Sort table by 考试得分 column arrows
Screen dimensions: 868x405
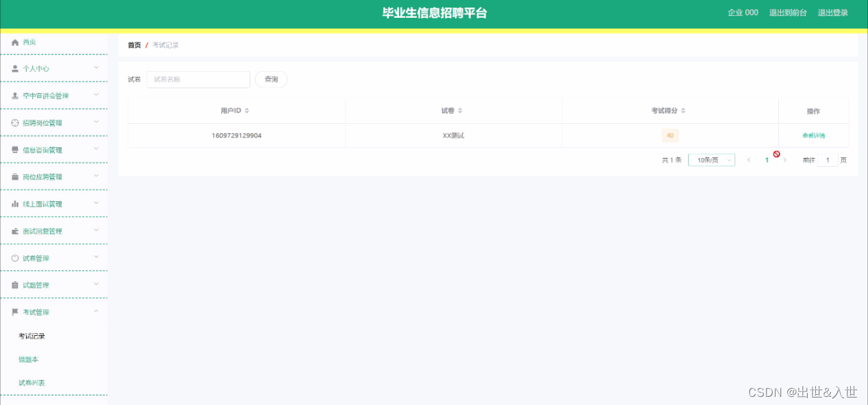click(x=683, y=111)
